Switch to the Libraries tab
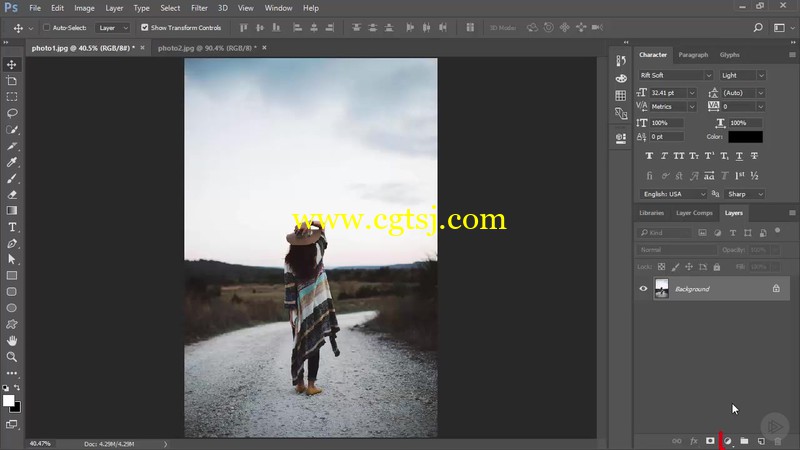Screen dimensions: 800x450 pos(652,213)
